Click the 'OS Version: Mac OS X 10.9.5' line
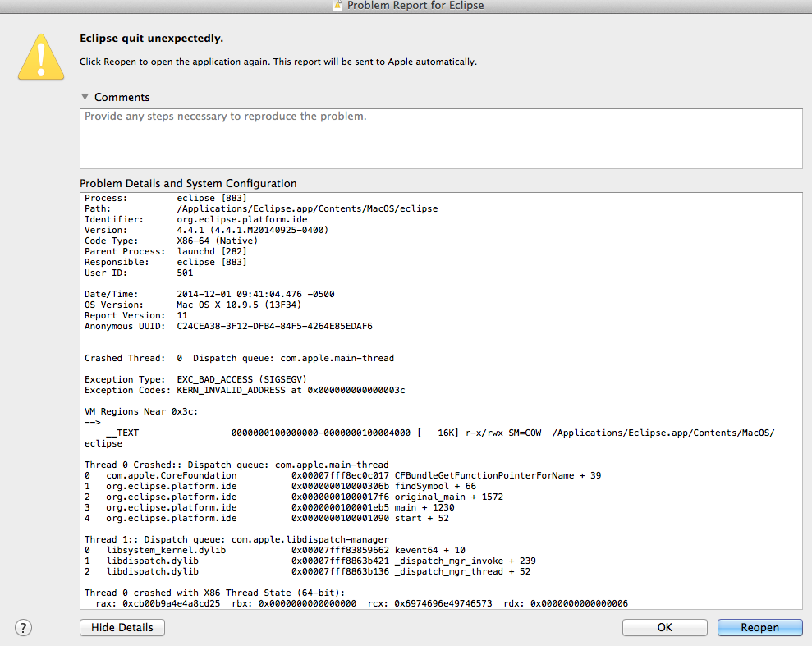Screen dimensions: 812x646 click(x=193, y=305)
